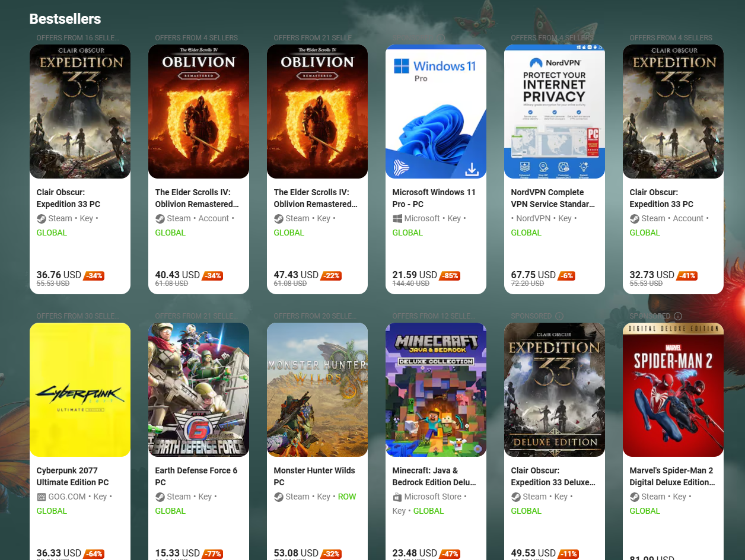Viewport: 745px width, 560px height.
Task: Open Windows 11 Pro product image
Action: [x=436, y=112]
